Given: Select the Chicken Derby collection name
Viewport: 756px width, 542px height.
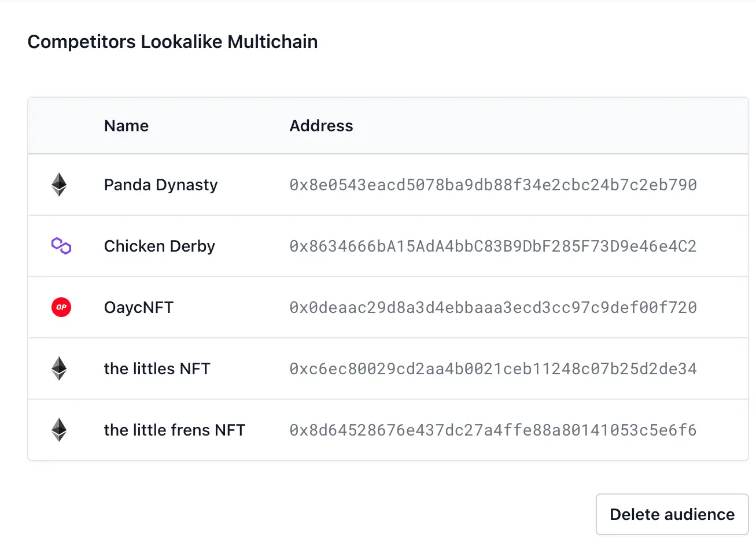Looking at the screenshot, I should coord(160,246).
